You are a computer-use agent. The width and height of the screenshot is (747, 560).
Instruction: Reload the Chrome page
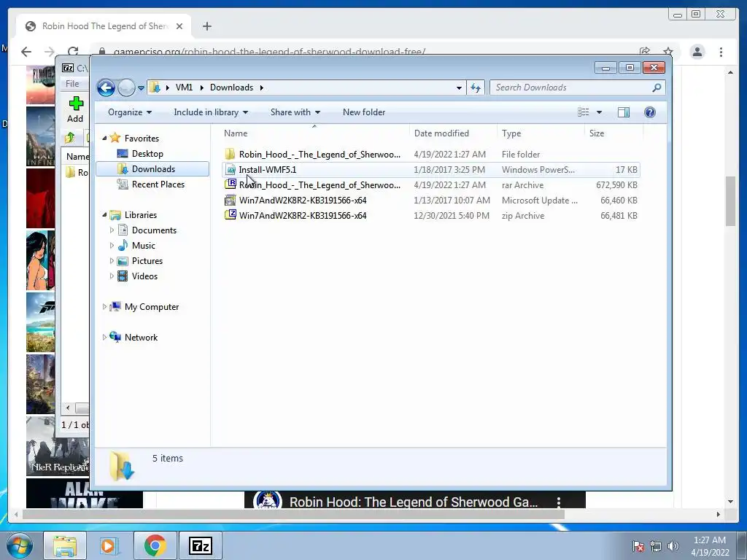pyautogui.click(x=73, y=52)
